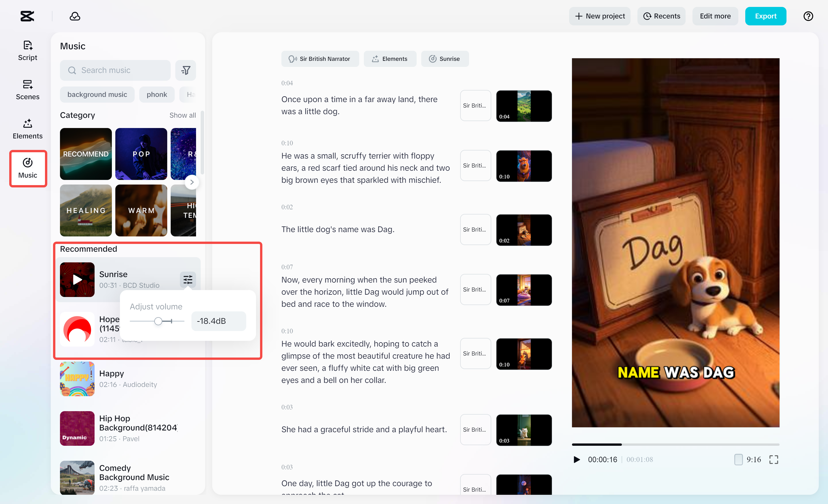This screenshot has width=828, height=504.
Task: Show all music categories
Action: [x=182, y=115]
